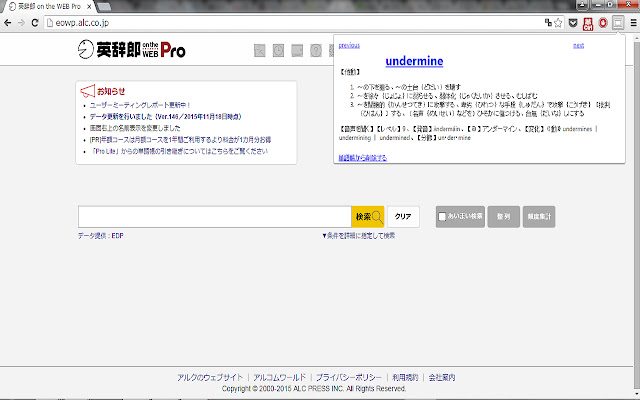Open the data update Ver.146 notice

coord(166,116)
